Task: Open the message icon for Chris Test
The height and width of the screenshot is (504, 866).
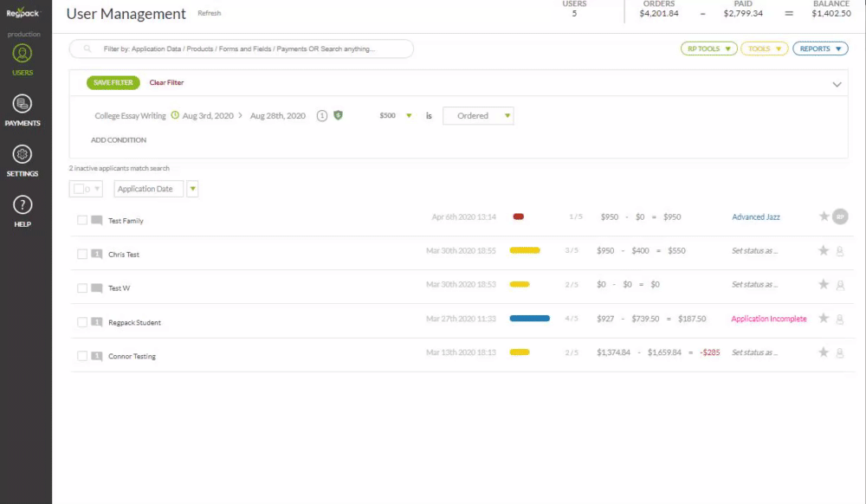Action: [x=97, y=254]
